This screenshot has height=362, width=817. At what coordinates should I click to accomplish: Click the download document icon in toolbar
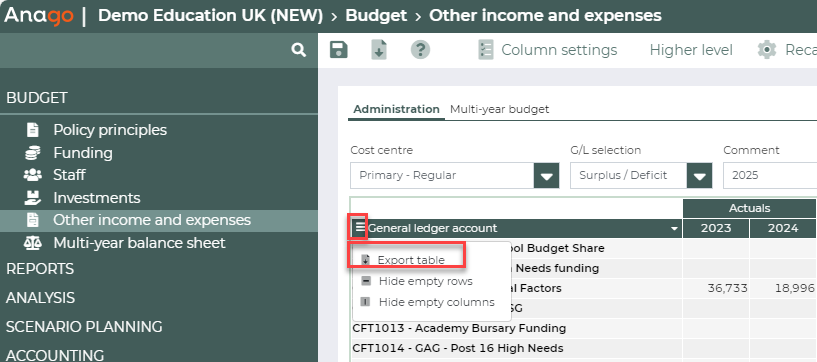point(379,50)
